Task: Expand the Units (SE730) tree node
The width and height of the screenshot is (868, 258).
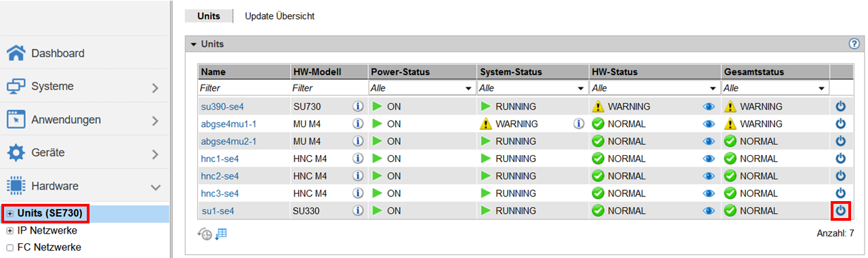Action: pos(9,213)
